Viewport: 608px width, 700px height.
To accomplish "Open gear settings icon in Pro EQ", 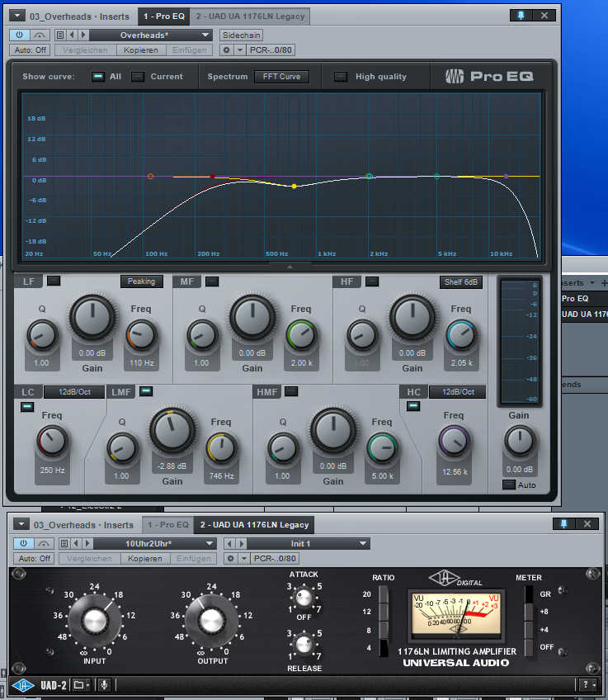I will coord(226,50).
